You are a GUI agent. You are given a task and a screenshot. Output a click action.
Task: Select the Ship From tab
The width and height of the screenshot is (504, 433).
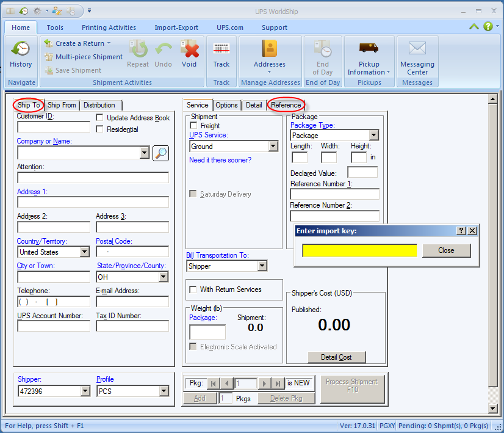[62, 105]
